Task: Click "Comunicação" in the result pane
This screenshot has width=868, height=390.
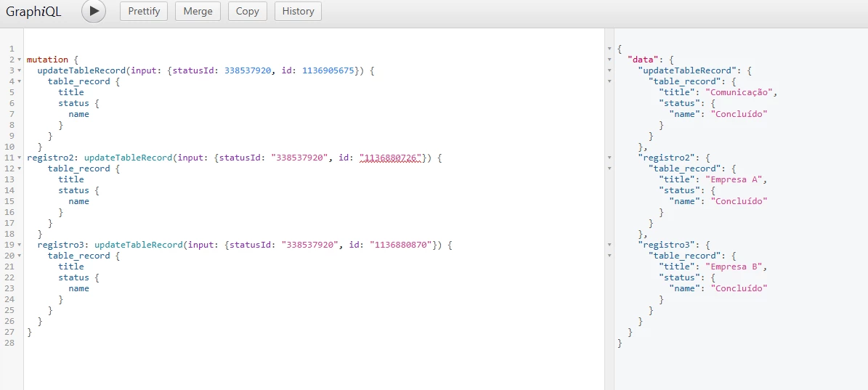Action: (739, 92)
